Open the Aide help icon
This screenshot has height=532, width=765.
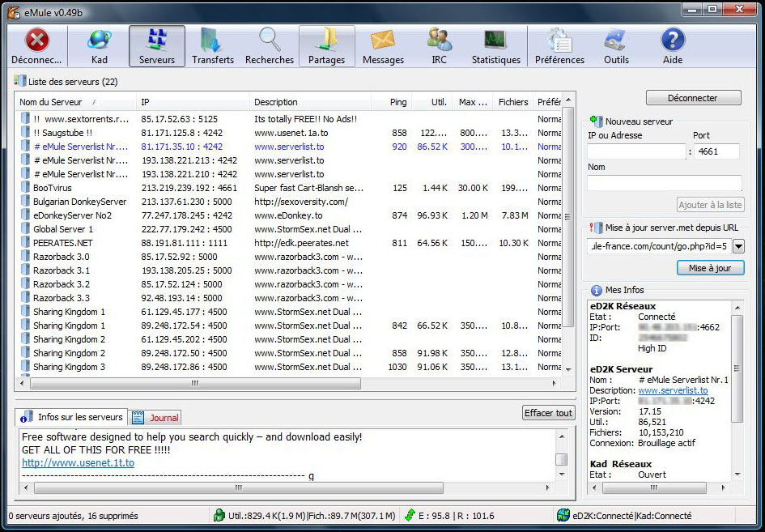(x=673, y=46)
